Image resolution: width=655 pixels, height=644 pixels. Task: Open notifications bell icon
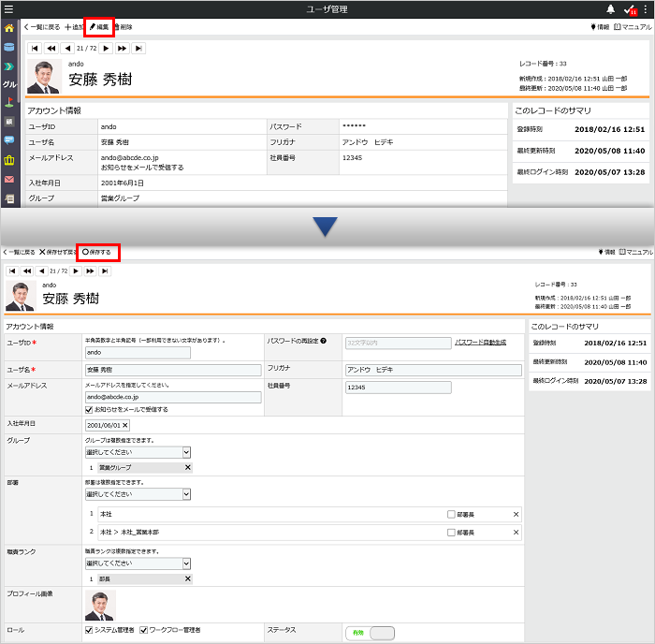[x=610, y=9]
